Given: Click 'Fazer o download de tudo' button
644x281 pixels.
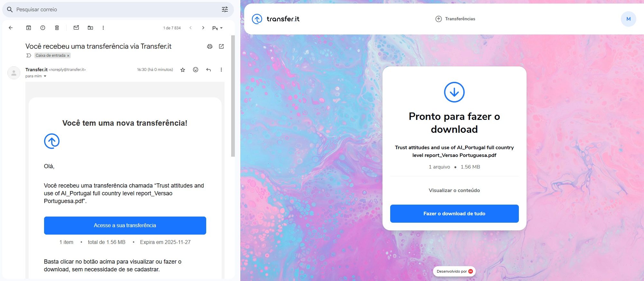Looking at the screenshot, I should (454, 214).
